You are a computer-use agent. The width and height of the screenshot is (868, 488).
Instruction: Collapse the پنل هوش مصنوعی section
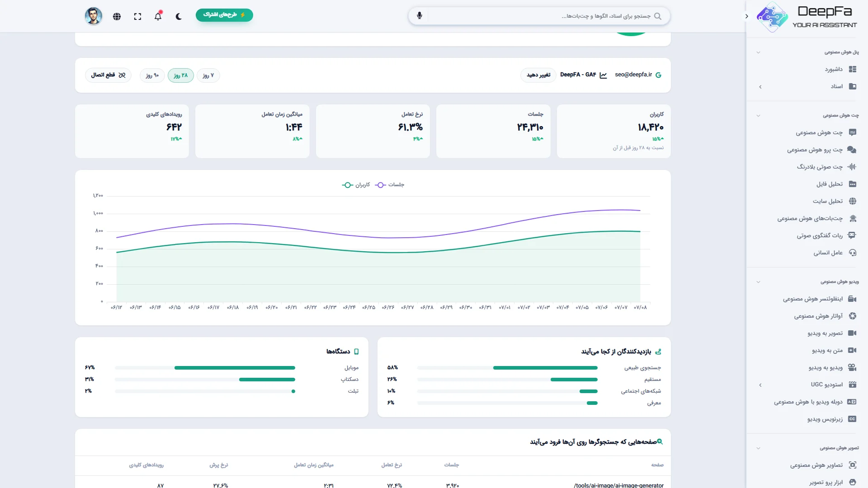[x=758, y=52]
